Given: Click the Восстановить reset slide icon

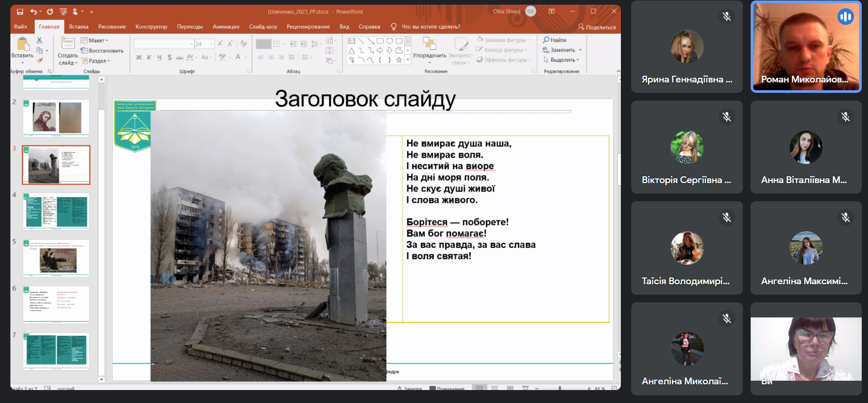Looking at the screenshot, I should pyautogui.click(x=85, y=51).
